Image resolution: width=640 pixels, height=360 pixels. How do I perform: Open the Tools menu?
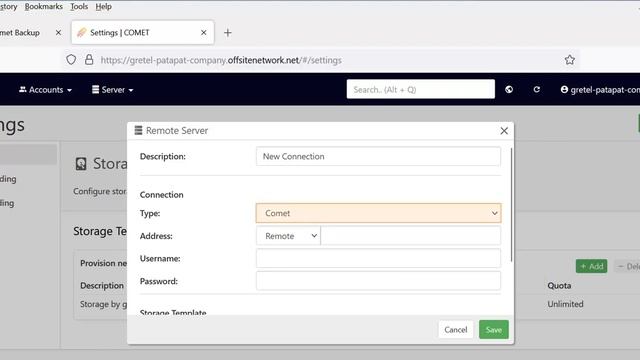(x=79, y=7)
